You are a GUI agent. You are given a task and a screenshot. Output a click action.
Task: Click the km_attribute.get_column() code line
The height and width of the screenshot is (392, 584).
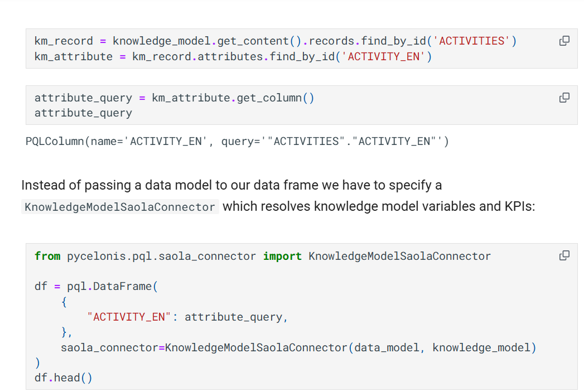point(174,98)
